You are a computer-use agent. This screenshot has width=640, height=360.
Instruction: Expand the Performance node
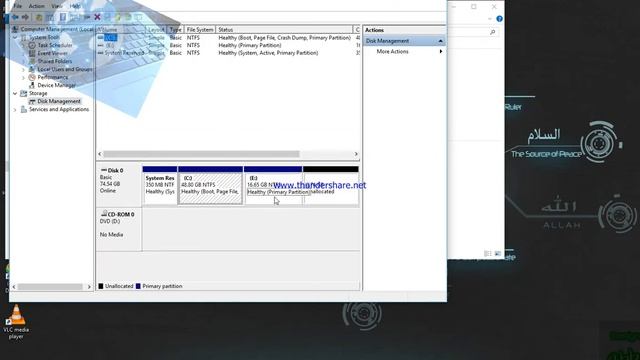(x=24, y=77)
